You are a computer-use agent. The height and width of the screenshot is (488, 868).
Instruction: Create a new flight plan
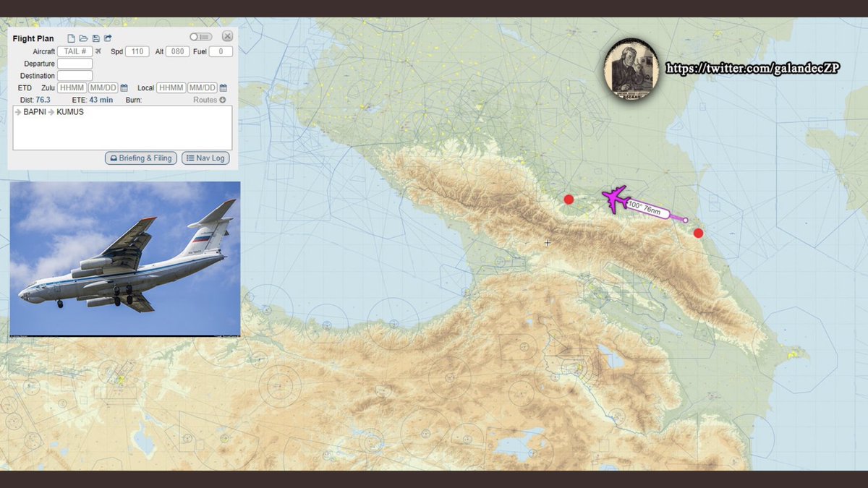[x=72, y=38]
